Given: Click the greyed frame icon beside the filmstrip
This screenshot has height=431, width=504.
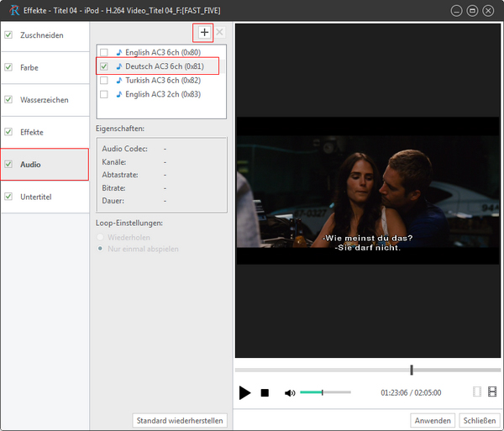Looking at the screenshot, I should (x=477, y=392).
